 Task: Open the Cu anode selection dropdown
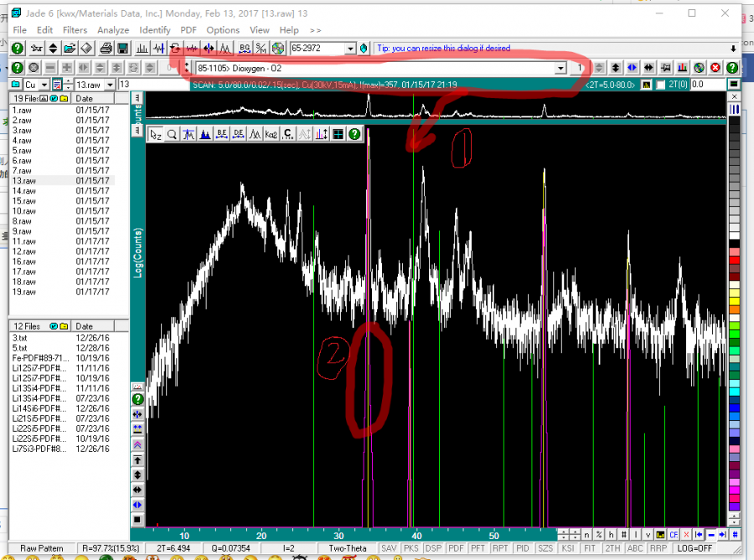coord(43,85)
